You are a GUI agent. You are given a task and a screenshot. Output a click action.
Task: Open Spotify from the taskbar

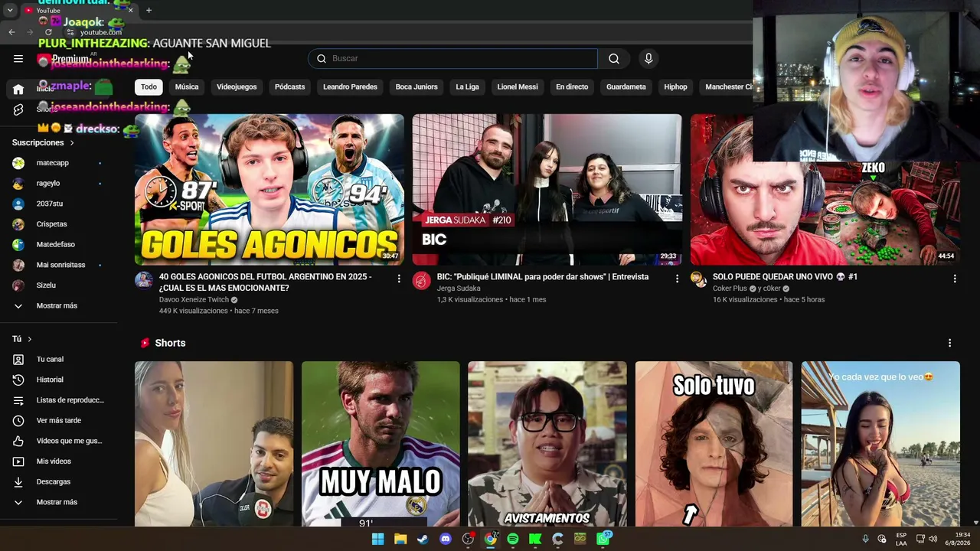click(513, 539)
